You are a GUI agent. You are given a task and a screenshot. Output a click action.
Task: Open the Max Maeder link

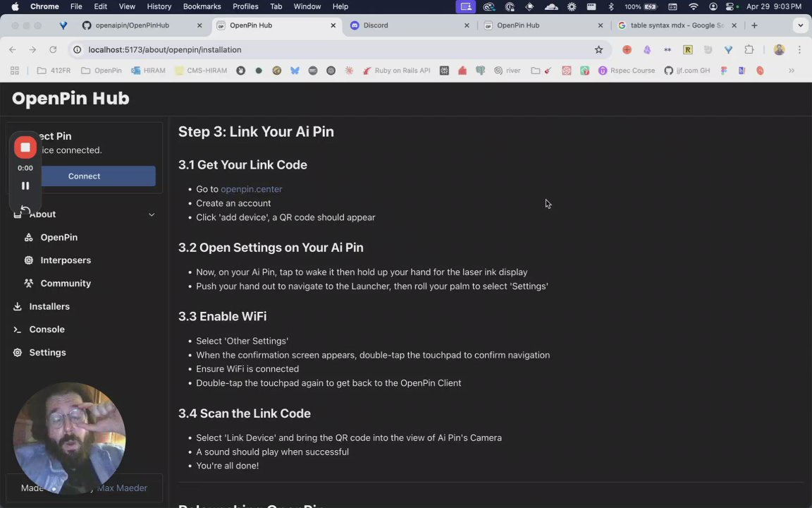[122, 488]
